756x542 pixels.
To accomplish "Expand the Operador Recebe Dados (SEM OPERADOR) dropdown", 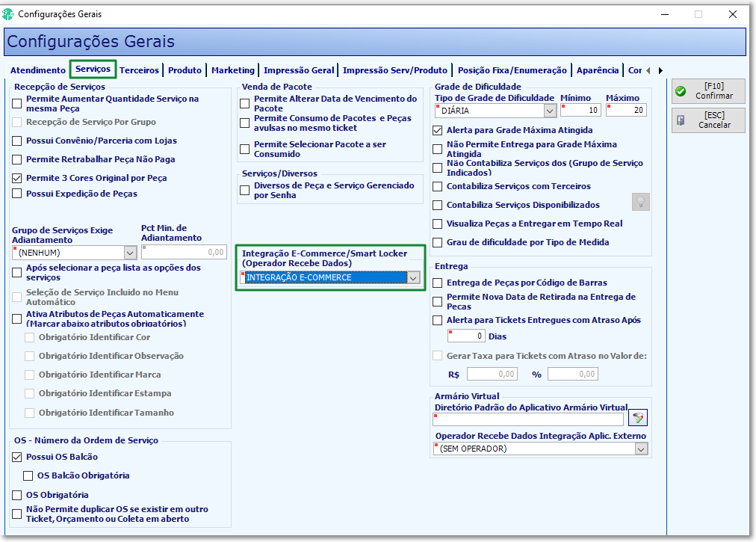I will click(x=641, y=449).
